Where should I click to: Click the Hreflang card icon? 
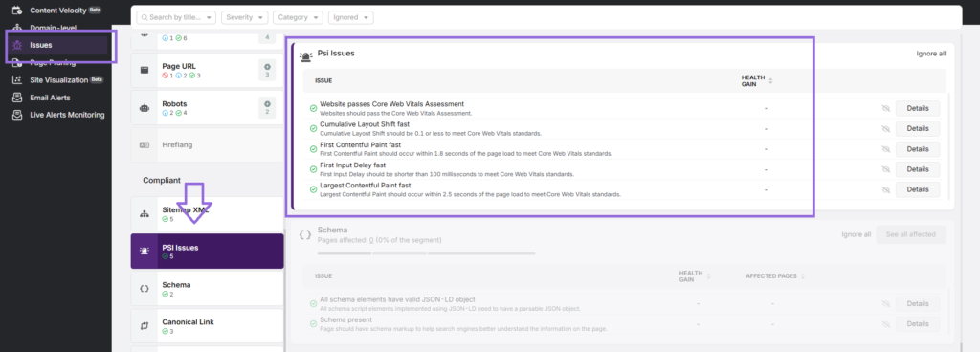tap(145, 144)
